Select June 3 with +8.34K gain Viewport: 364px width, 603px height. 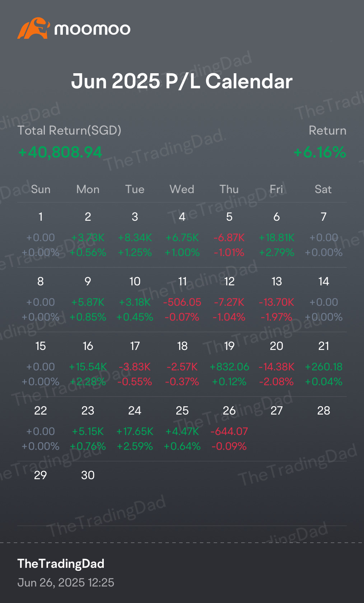tap(135, 235)
